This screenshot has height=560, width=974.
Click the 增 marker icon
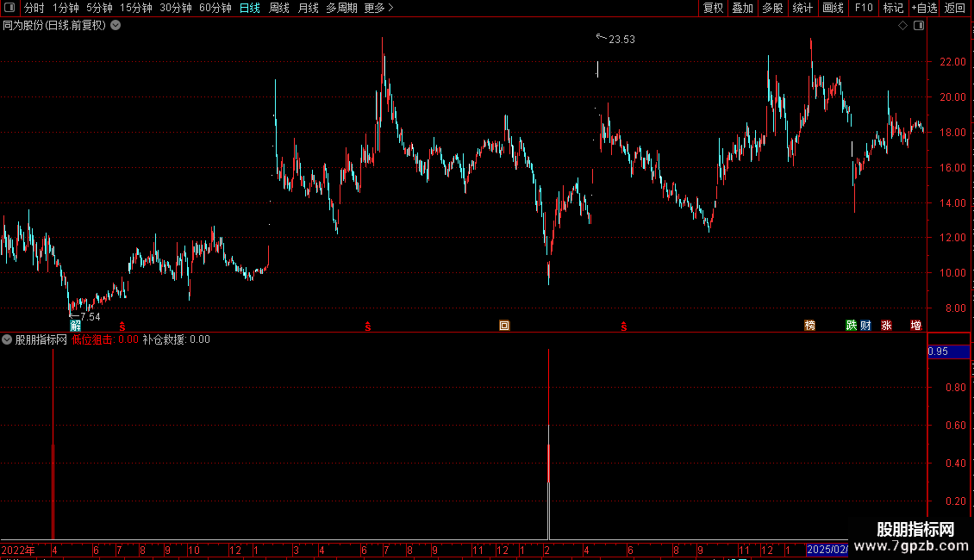915,326
